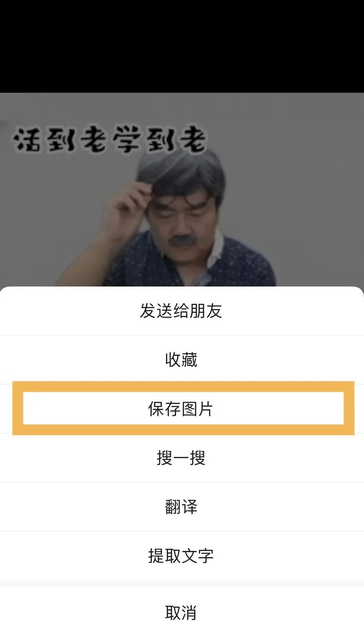Tap empty row area left of 提取文字

pos(73,556)
